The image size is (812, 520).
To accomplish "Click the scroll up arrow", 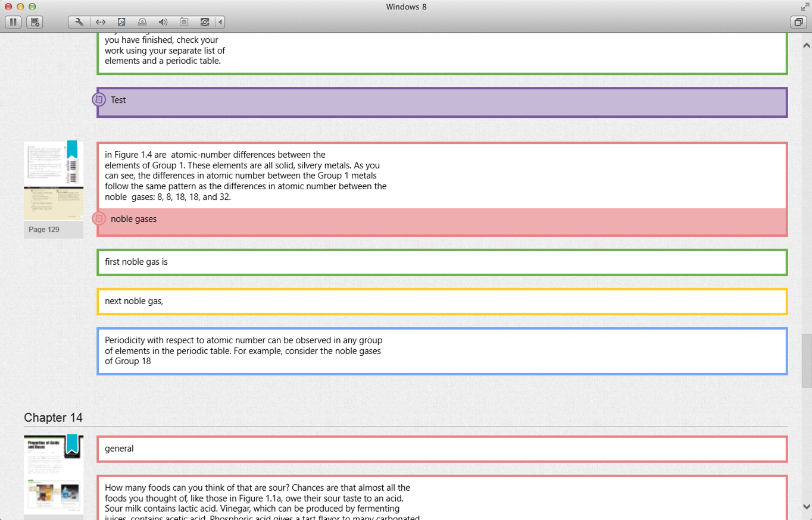I will coord(807,45).
